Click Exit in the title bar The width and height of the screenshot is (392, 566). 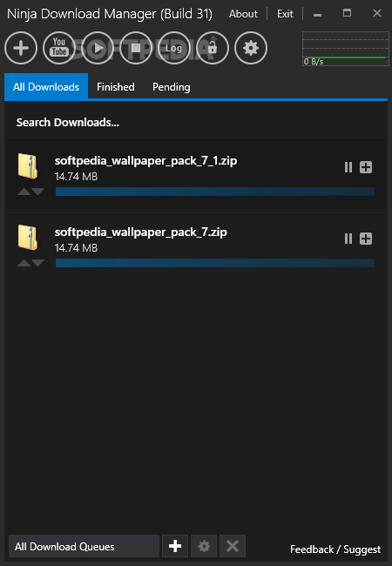pyautogui.click(x=285, y=14)
